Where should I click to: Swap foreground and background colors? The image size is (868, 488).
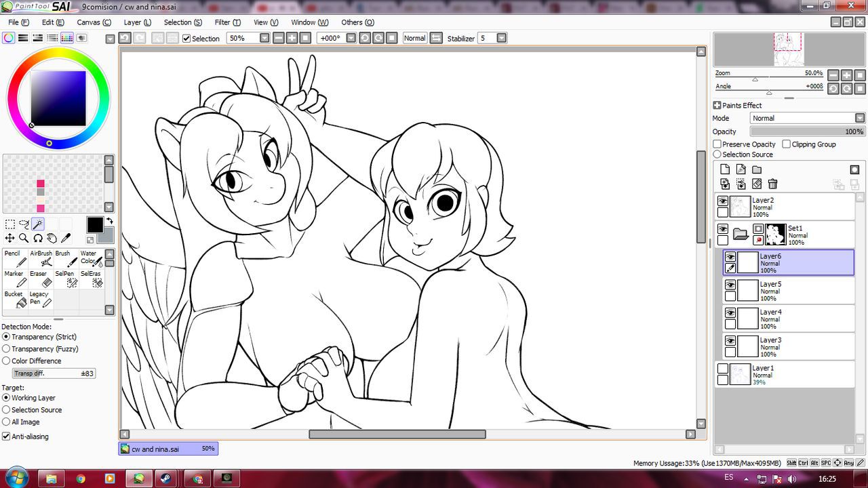pyautogui.click(x=109, y=221)
